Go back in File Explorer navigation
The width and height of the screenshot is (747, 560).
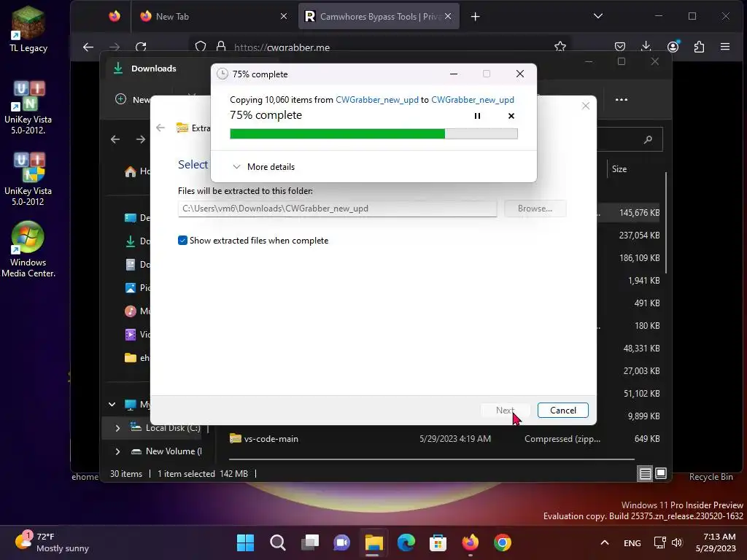click(x=115, y=139)
